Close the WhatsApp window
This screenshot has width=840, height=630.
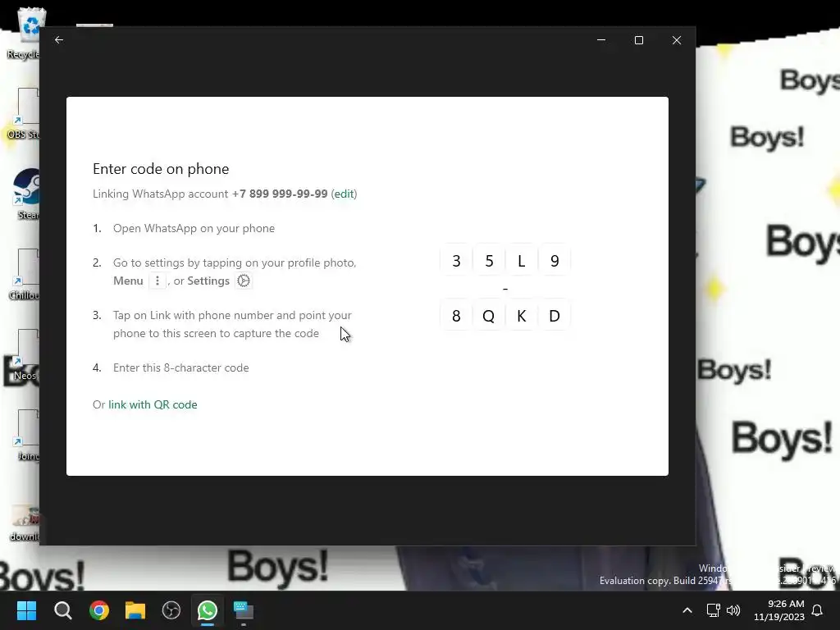tap(677, 39)
